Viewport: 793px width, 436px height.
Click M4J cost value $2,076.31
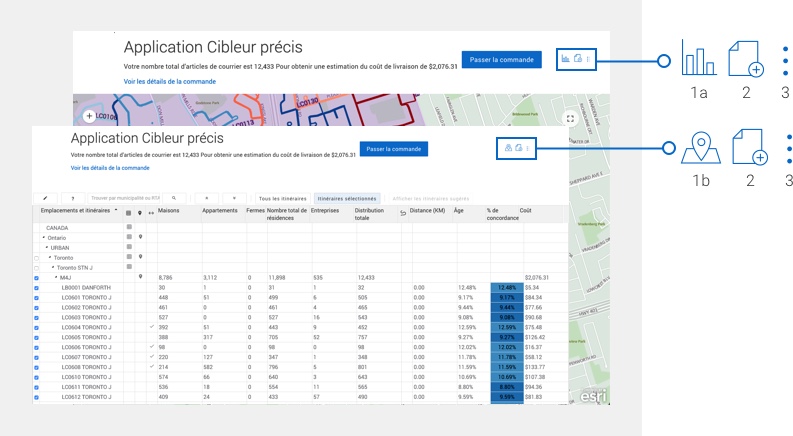pyautogui.click(x=537, y=278)
